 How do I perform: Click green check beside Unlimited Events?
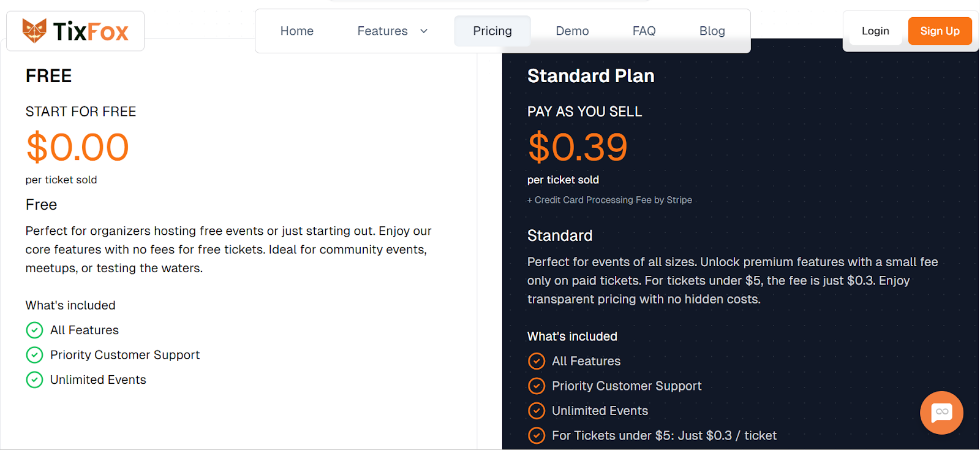point(34,380)
